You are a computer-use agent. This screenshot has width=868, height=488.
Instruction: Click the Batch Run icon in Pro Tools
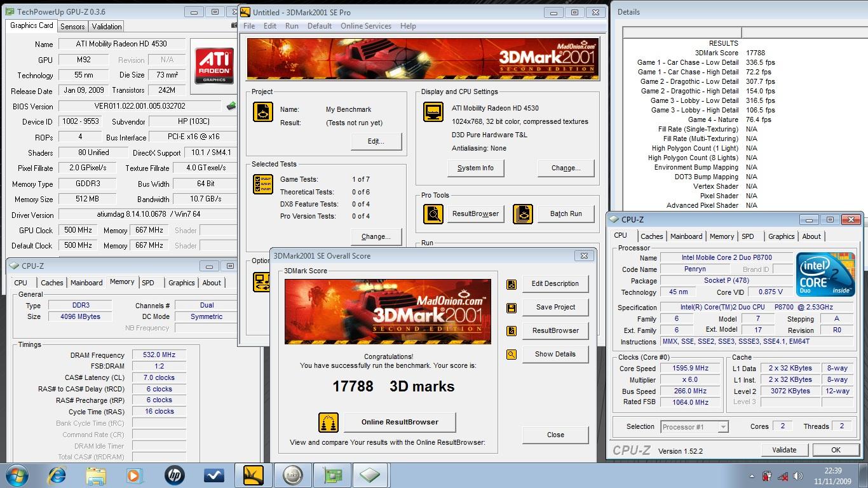pos(523,214)
